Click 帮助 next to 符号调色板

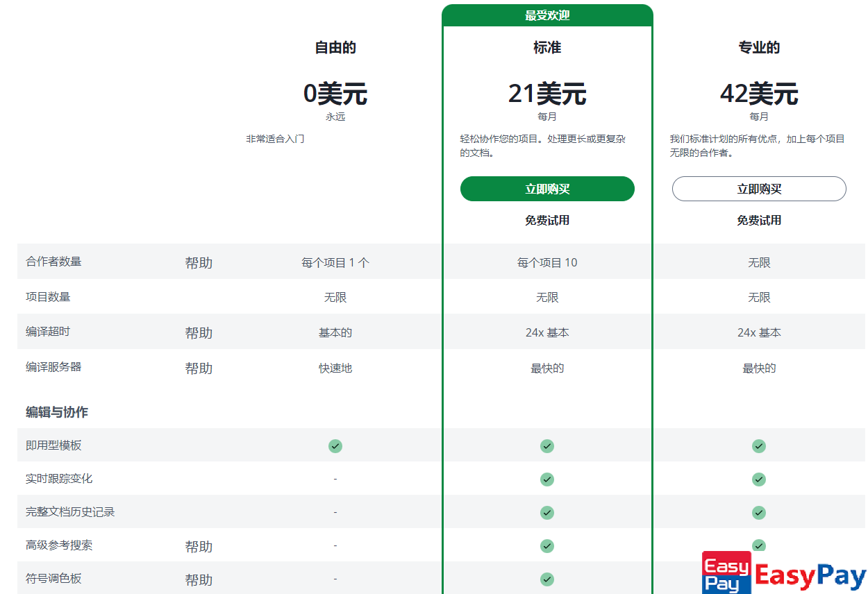[199, 580]
